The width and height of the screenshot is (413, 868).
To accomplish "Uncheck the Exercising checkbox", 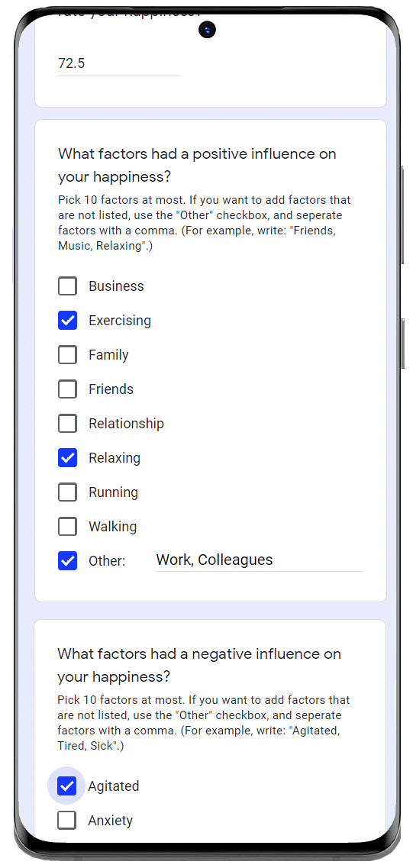I will 67,321.
